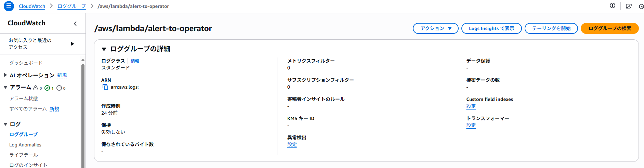Open the troubleshooting monitor icon

(x=628, y=6)
